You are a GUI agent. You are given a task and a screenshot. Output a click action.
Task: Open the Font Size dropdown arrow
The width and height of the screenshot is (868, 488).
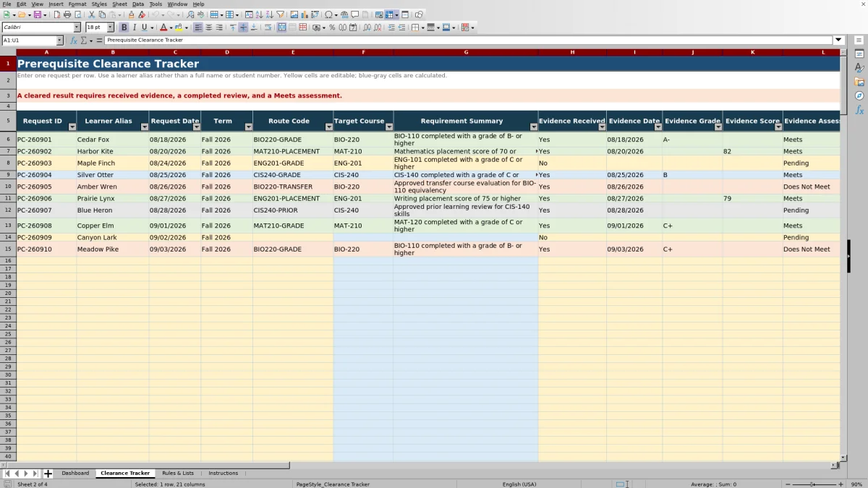(x=110, y=27)
